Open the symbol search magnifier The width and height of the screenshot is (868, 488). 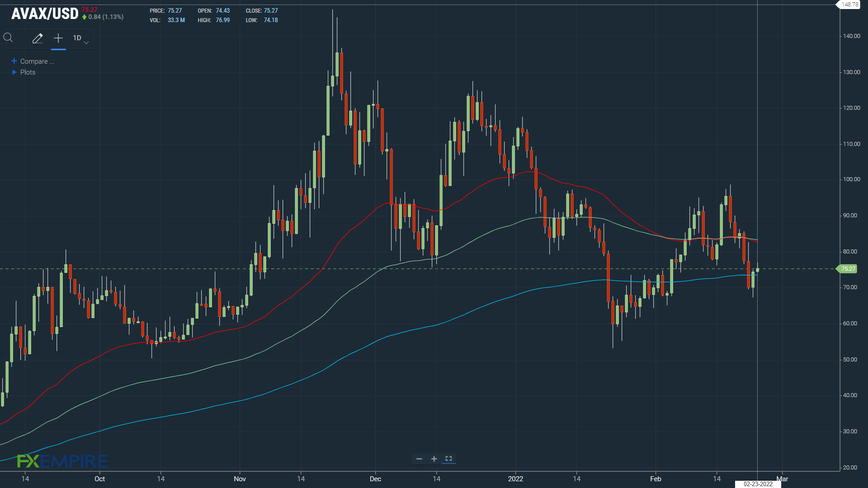(8, 38)
